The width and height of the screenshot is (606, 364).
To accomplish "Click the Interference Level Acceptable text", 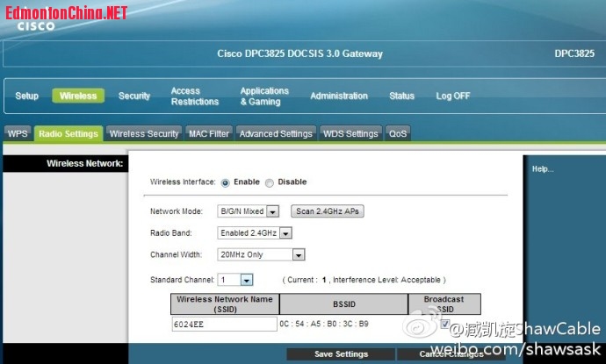I will (x=386, y=280).
